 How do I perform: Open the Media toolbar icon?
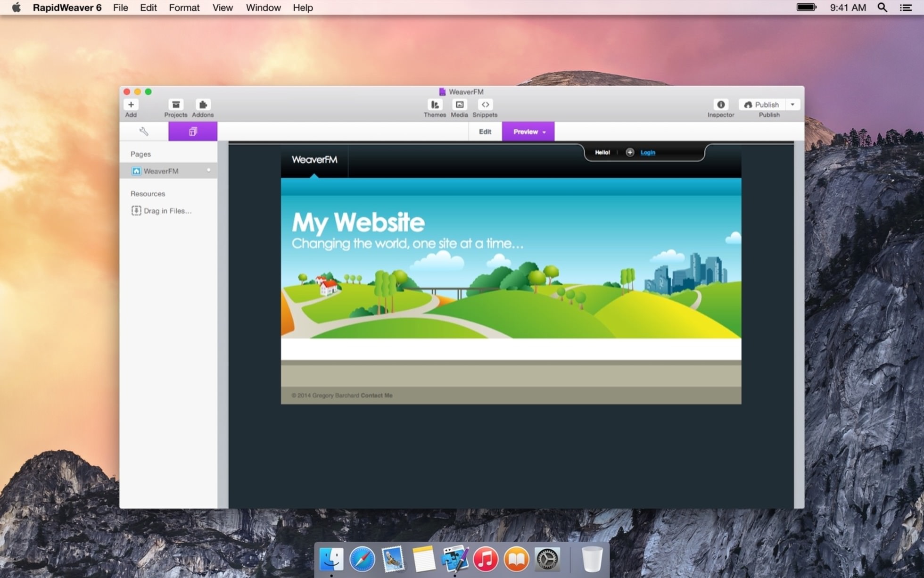click(459, 105)
